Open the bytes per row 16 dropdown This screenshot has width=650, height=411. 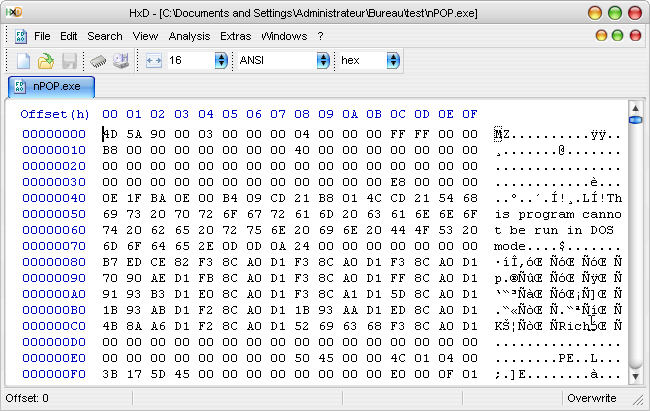click(221, 61)
